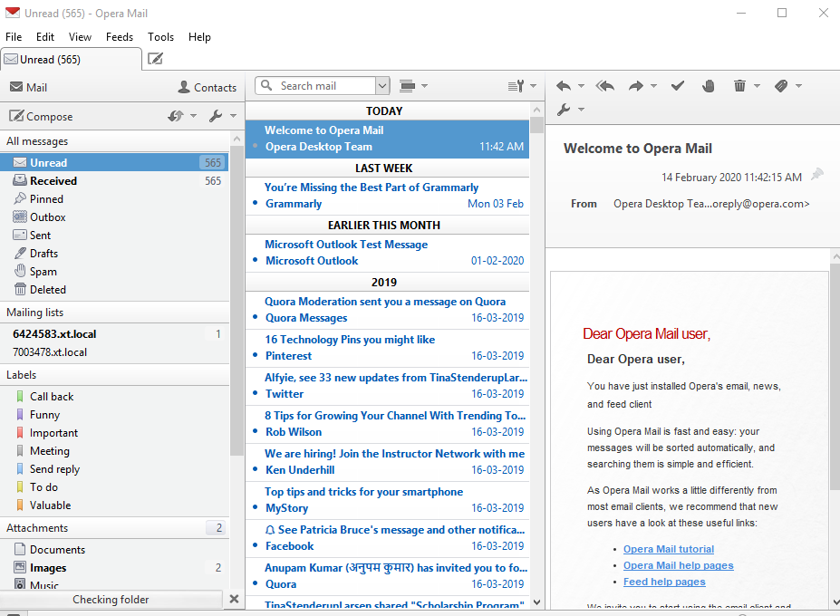Select the 6424583.xt.local mailing list

tap(115, 334)
